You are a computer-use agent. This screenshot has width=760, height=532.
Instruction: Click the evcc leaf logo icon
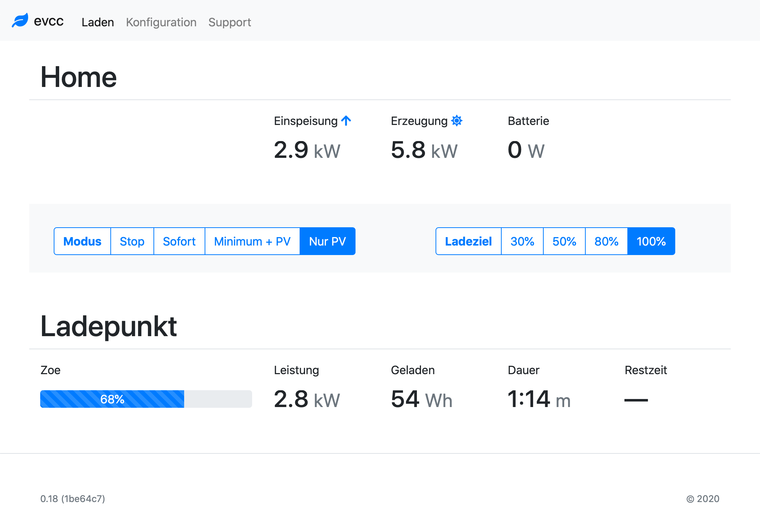point(20,20)
